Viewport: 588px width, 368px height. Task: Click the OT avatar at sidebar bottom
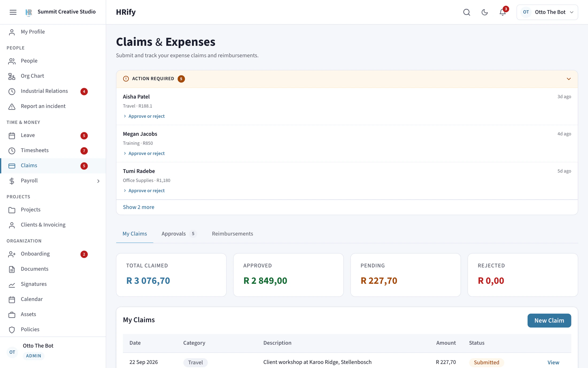[x=12, y=352]
